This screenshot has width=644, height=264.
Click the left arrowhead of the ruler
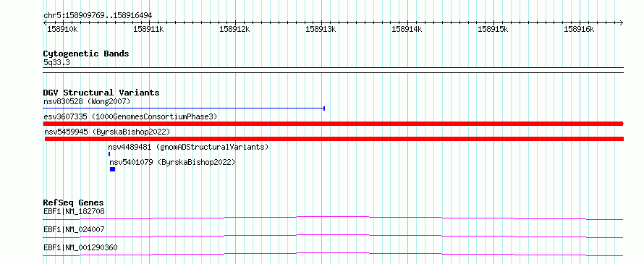coord(45,22)
